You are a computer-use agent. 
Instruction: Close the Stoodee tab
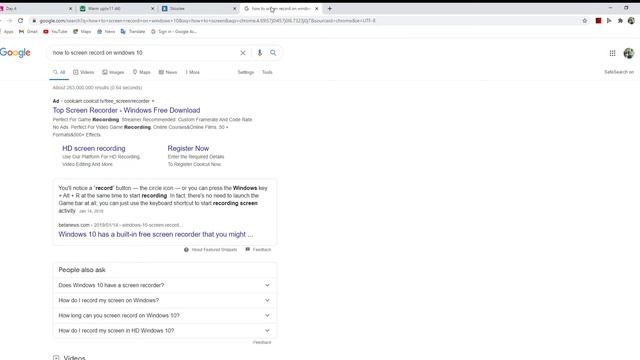pyautogui.click(x=234, y=8)
